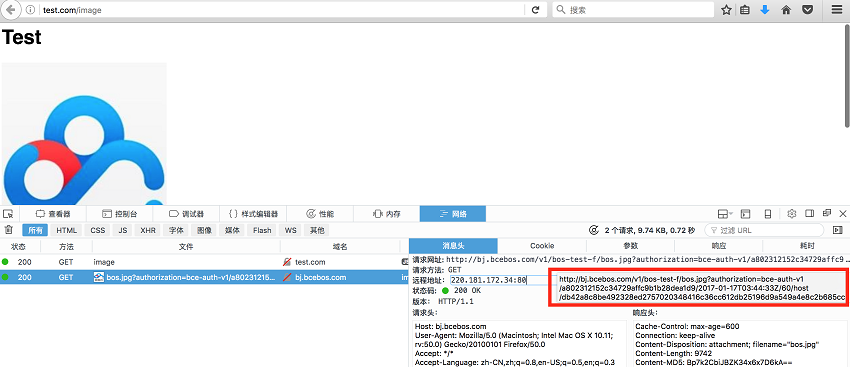Toggle the network details pane icon
This screenshot has width=850, height=367.
[838, 230]
